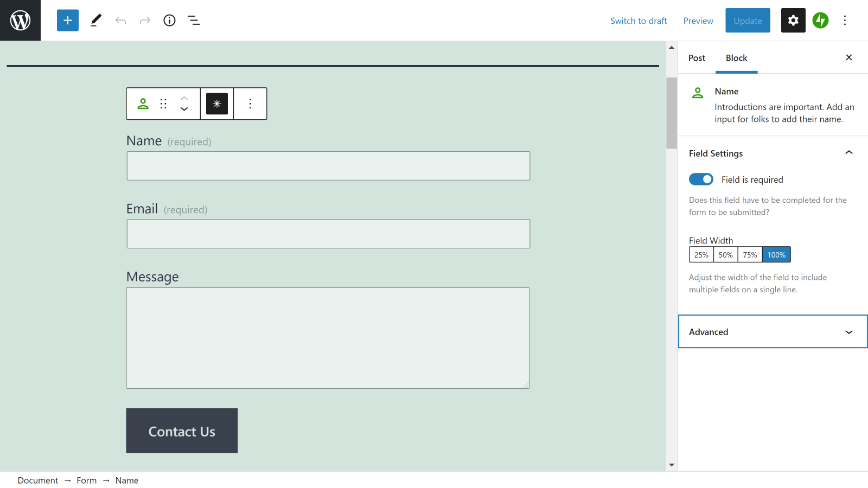Click the Name input field

click(328, 166)
